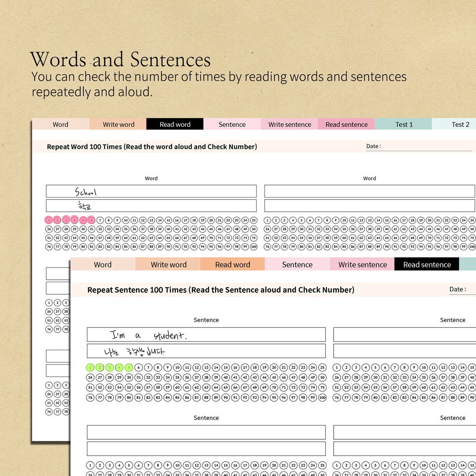Switch to the Test 1 tab
The width and height of the screenshot is (476, 476).
coord(404,124)
